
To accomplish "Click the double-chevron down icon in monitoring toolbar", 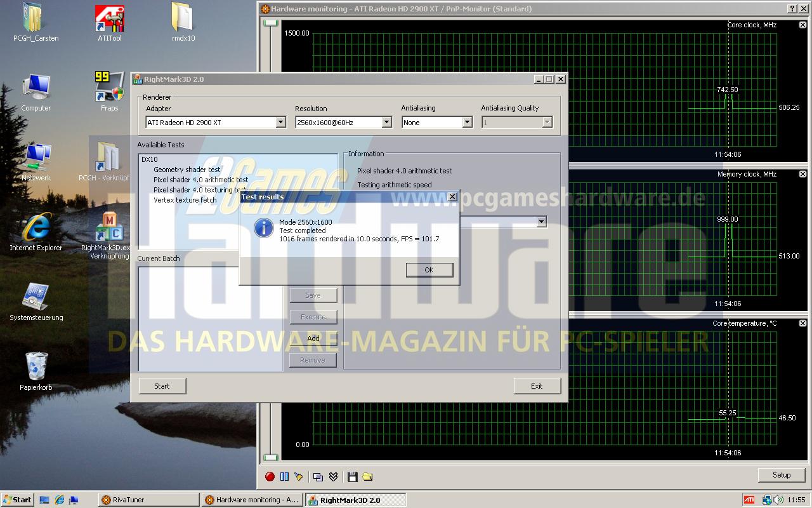I will click(x=333, y=476).
